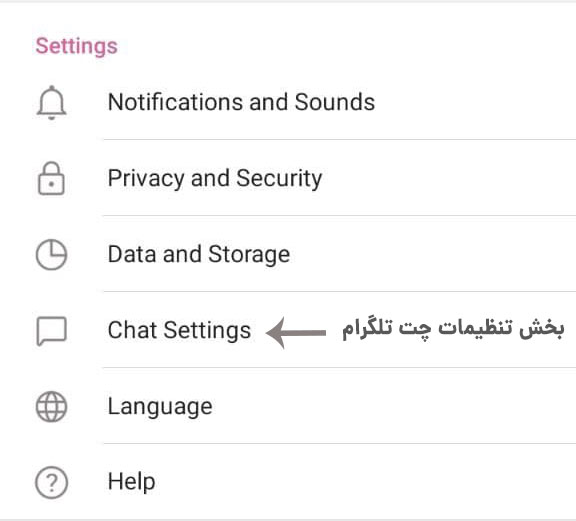This screenshot has height=521, width=576.
Task: Click the Persian annotation text beside the arrow
Action: 453,328
